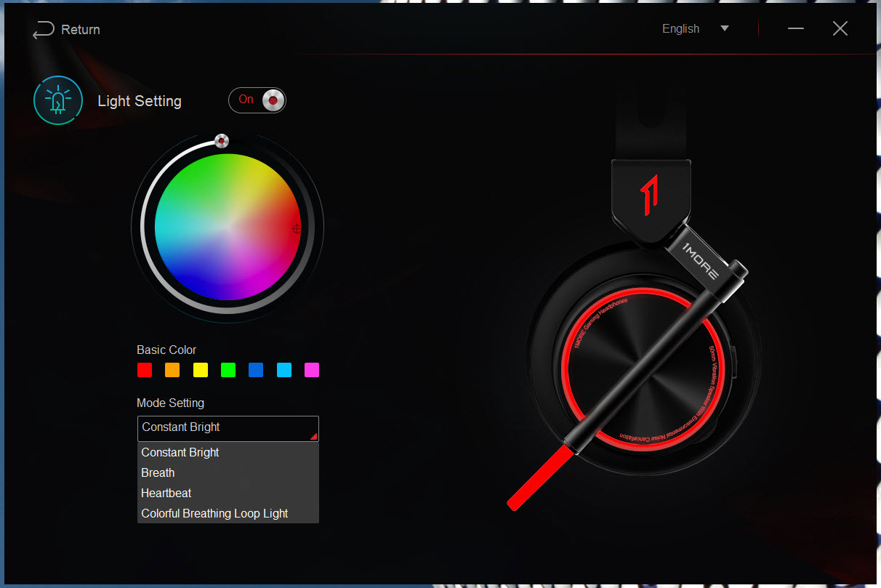Screen dimensions: 881x588
Task: Choose Breath lighting mode
Action: tap(228, 472)
